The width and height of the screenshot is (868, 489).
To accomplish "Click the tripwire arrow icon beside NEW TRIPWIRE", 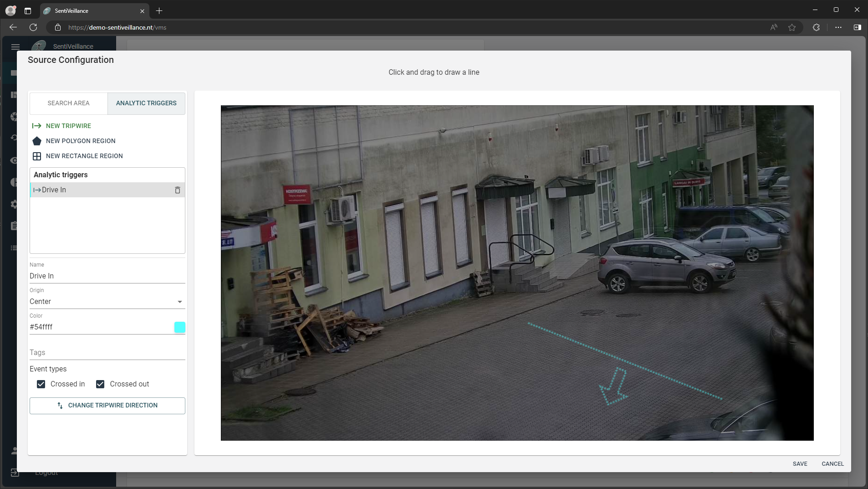I will point(37,126).
